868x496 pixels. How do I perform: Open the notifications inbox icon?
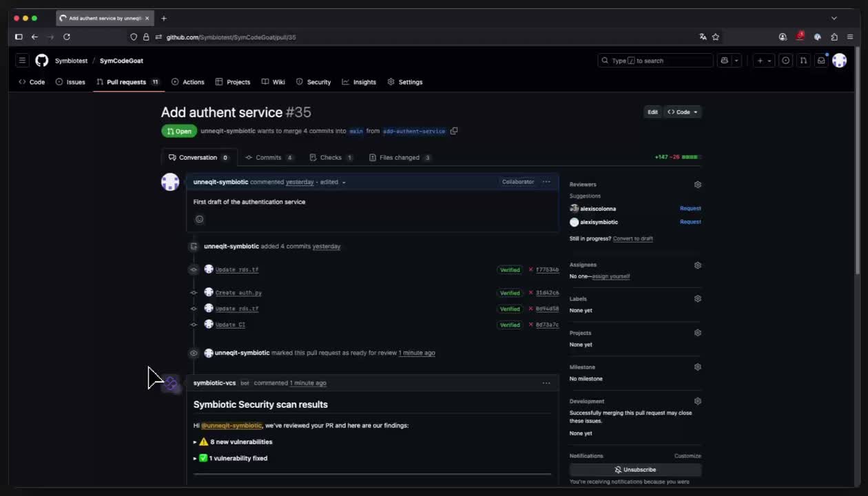821,61
